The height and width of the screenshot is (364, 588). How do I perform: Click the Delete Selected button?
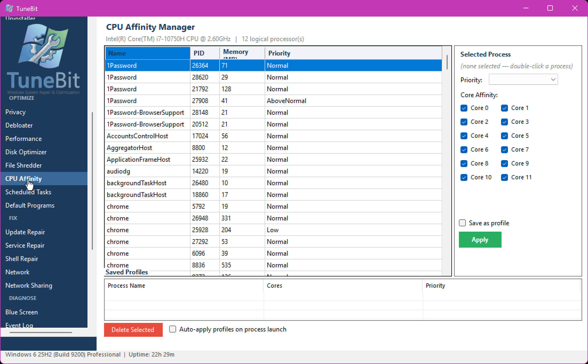[133, 330]
